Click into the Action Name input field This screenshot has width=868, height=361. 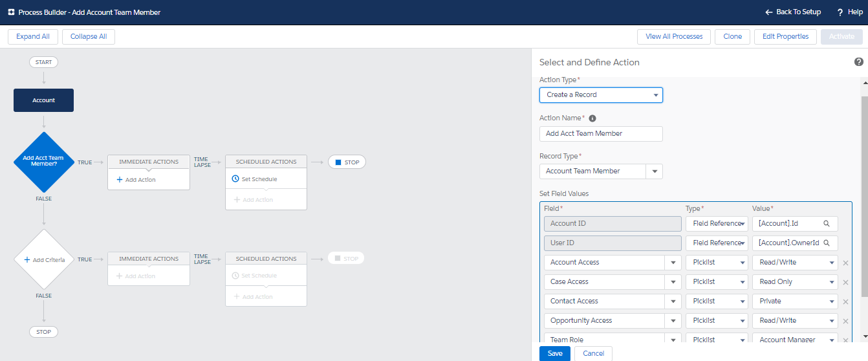(x=601, y=134)
